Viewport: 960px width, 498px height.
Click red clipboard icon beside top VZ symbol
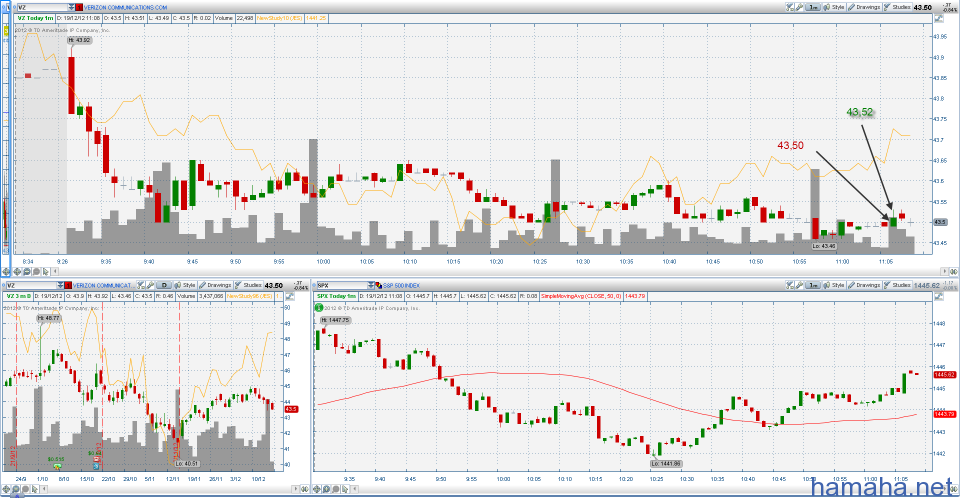pos(79,7)
